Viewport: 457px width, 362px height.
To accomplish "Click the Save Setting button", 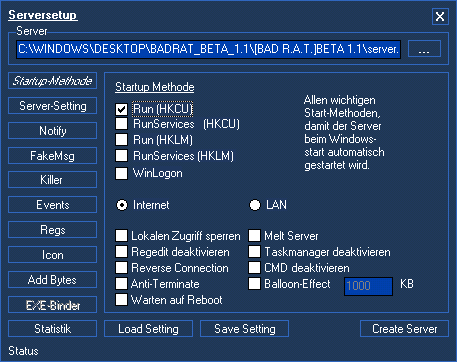I will coord(244,329).
